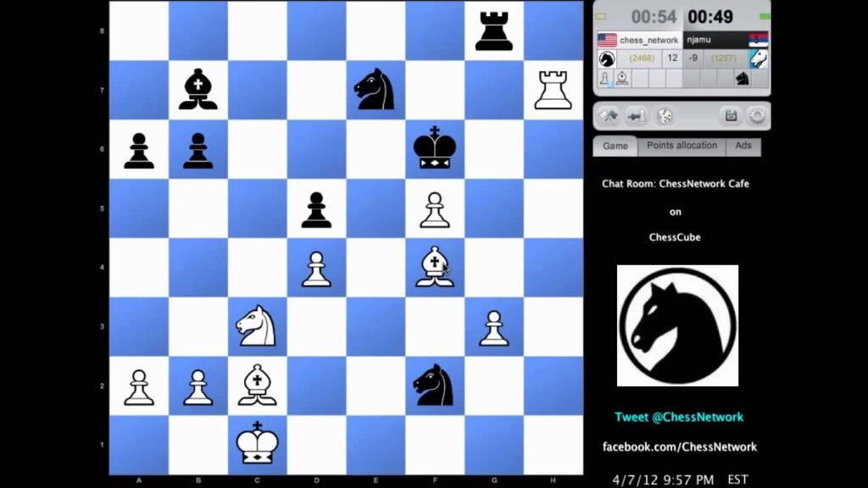Image resolution: width=868 pixels, height=488 pixels.
Task: Click njamu's white horse avatar
Action: 758,58
